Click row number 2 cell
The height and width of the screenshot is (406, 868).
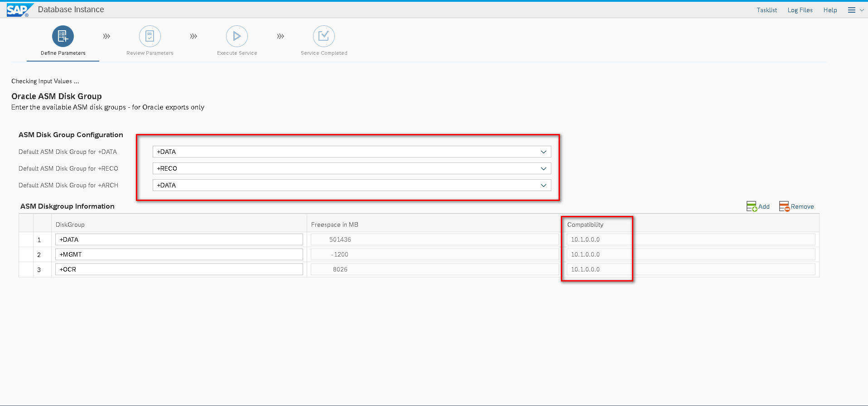click(x=42, y=255)
